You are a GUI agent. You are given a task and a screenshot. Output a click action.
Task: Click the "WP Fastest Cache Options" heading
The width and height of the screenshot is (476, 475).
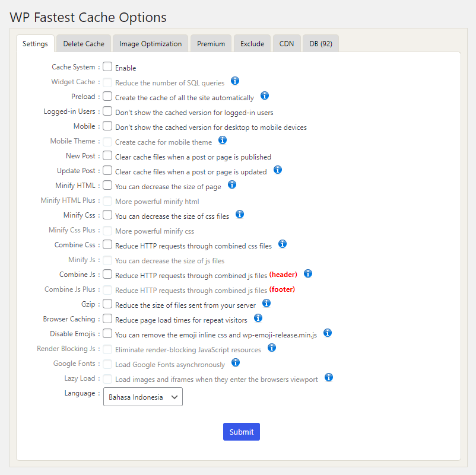(x=88, y=18)
